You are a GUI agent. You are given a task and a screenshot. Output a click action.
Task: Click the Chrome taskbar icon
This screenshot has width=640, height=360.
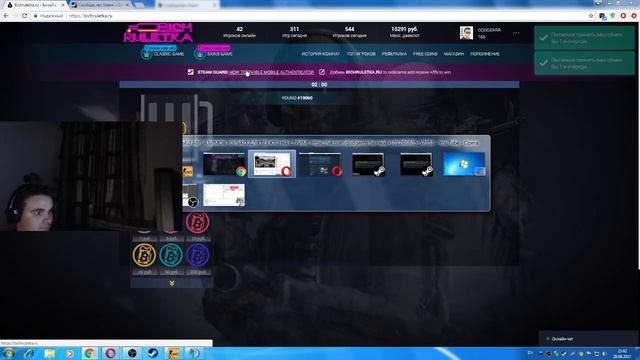tap(89, 353)
